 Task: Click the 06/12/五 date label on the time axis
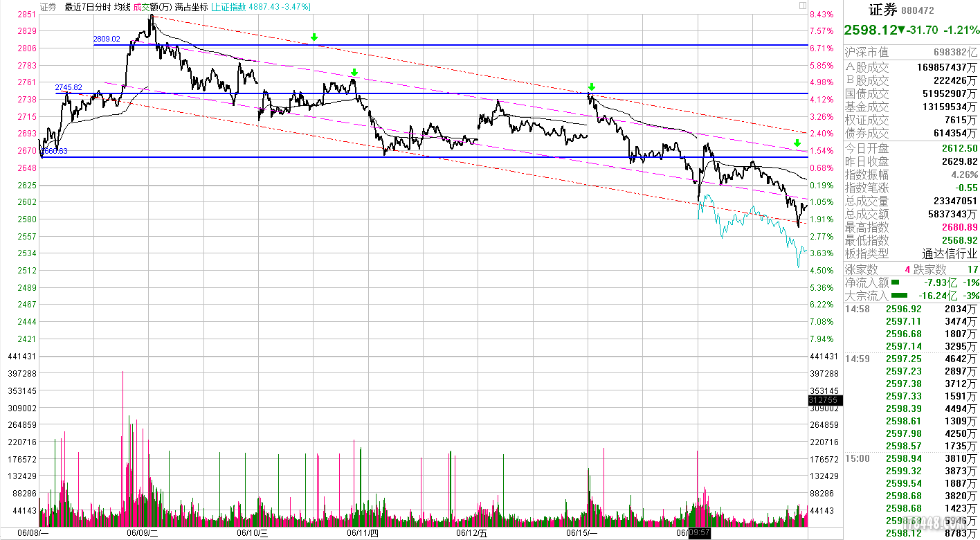click(x=473, y=533)
